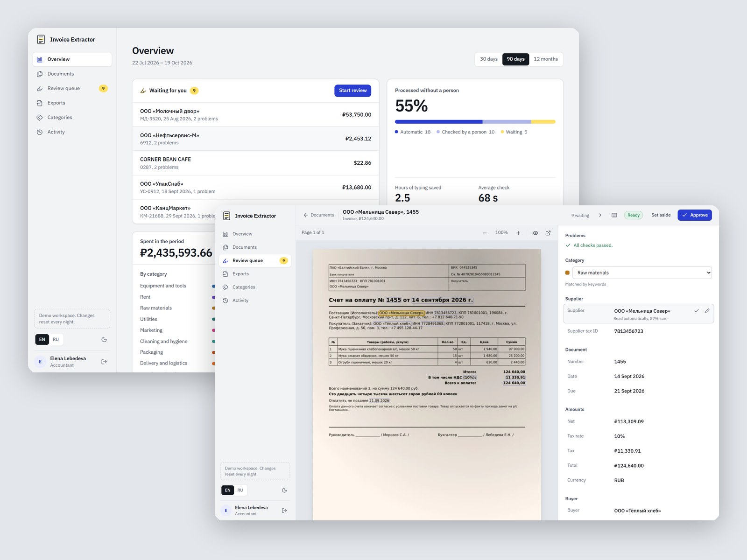This screenshot has width=747, height=560.
Task: Click the 55% processed progress bar
Action: click(475, 122)
